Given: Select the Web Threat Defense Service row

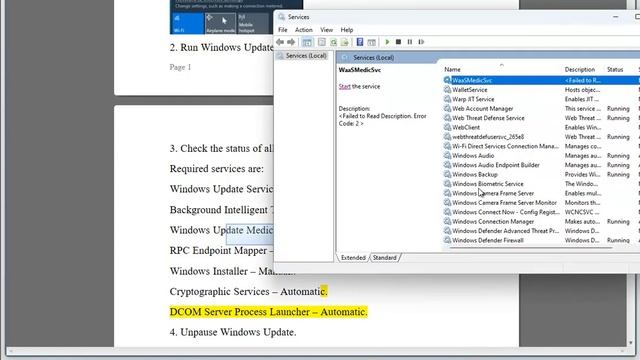Looking at the screenshot, I should 541,118.
